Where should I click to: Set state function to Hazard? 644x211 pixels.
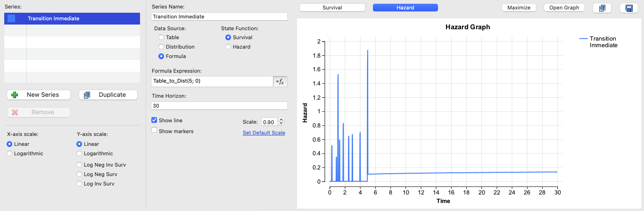229,47
